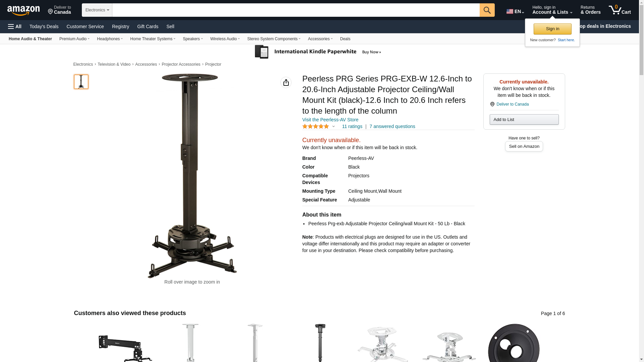The width and height of the screenshot is (644, 362).
Task: Open Today's Deals
Action: [x=44, y=26]
